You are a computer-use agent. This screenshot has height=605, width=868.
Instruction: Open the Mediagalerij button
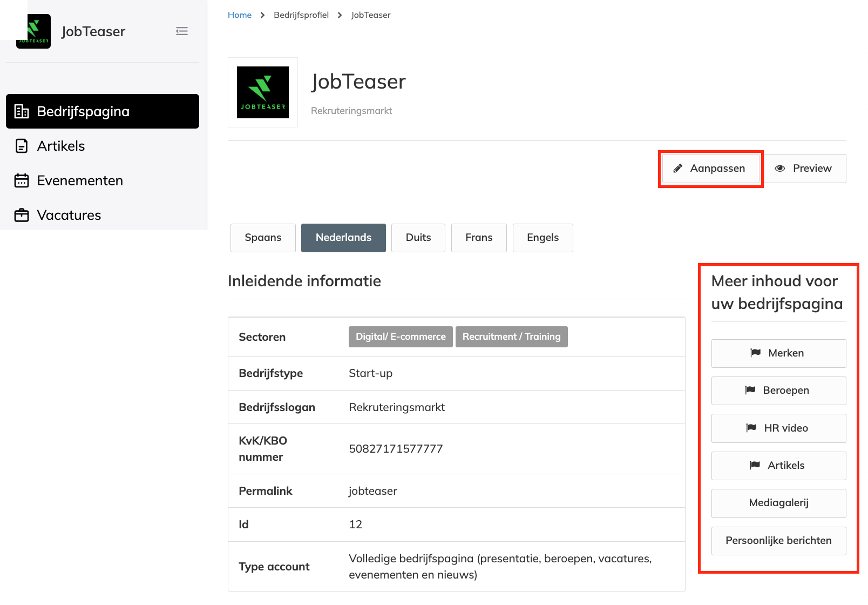pyautogui.click(x=778, y=503)
